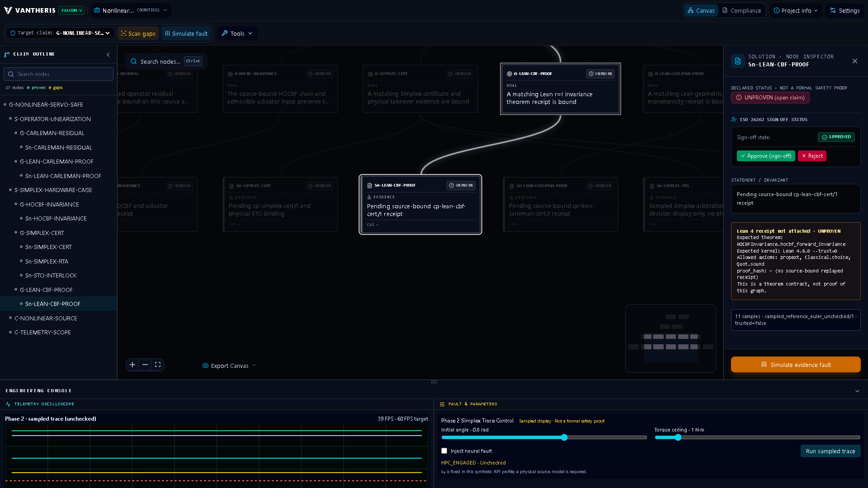Close the Node Inspector panel
868x488 pixels.
tap(854, 61)
